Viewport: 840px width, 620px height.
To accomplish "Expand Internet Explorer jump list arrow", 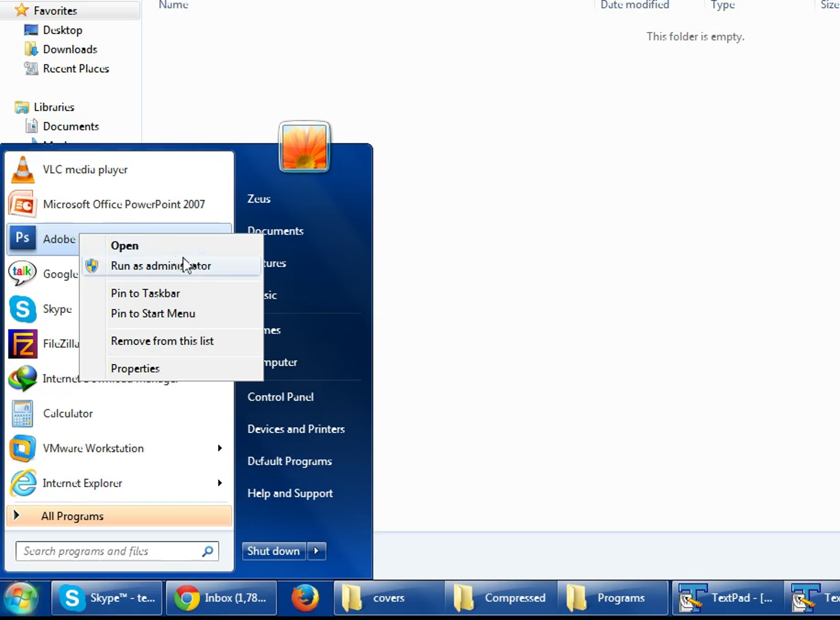I will tap(220, 483).
